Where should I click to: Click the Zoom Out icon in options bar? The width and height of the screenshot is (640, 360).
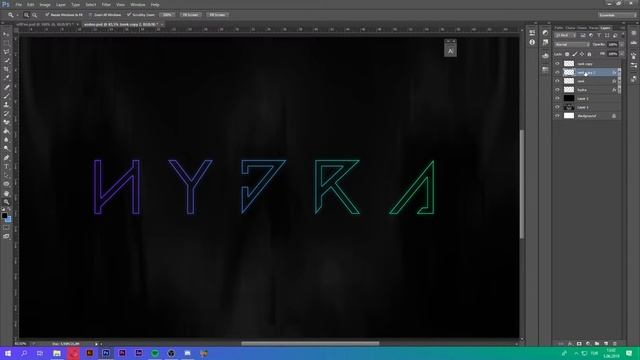[x=35, y=15]
